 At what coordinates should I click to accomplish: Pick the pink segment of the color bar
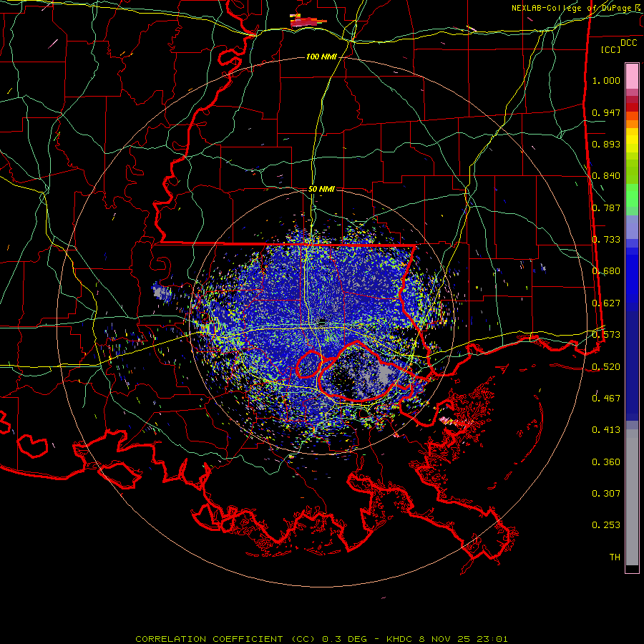pyautogui.click(x=632, y=77)
